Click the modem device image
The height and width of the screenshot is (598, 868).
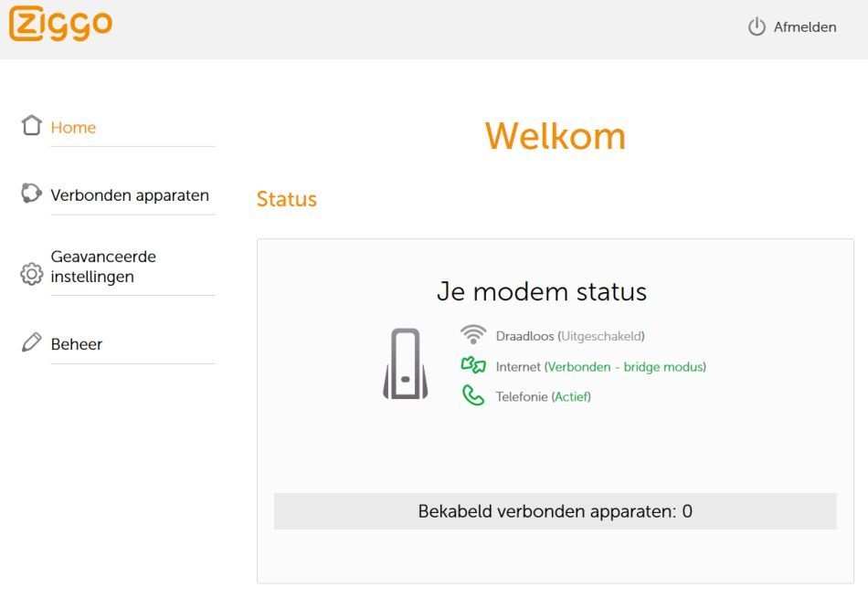point(405,363)
